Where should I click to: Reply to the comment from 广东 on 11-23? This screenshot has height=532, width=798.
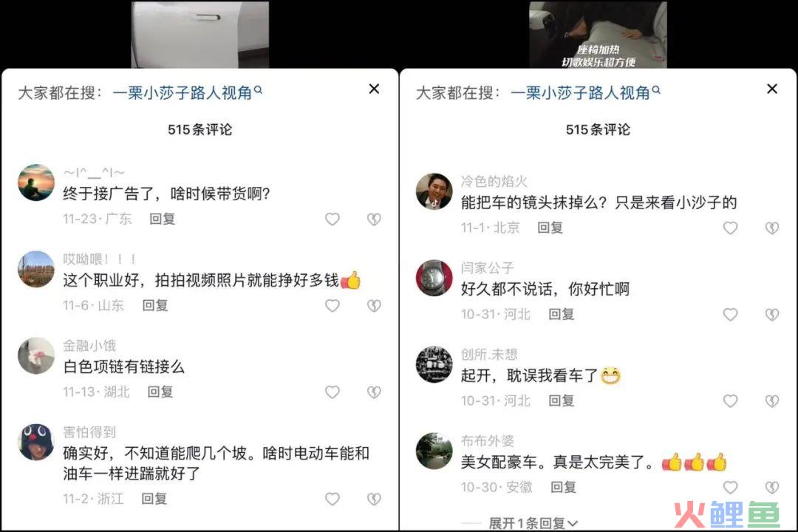(x=163, y=219)
